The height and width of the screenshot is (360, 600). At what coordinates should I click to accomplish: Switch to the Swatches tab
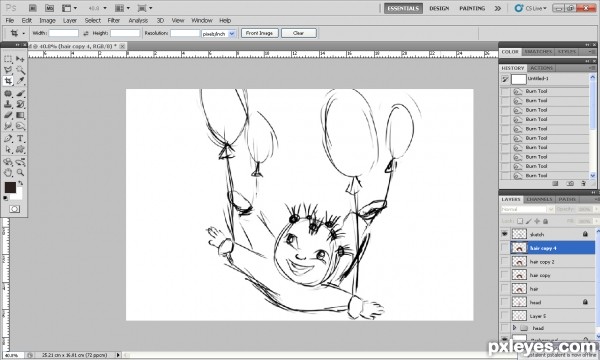pos(538,52)
